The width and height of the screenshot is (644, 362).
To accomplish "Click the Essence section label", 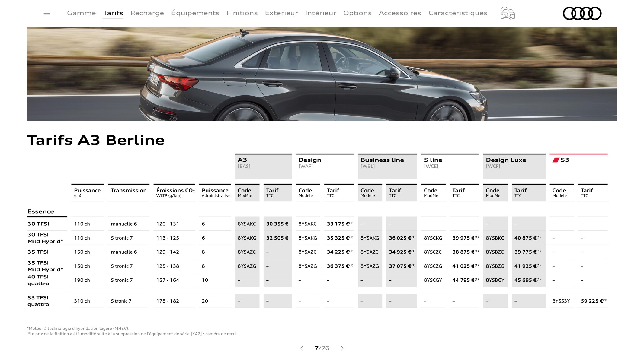I will 41,211.
